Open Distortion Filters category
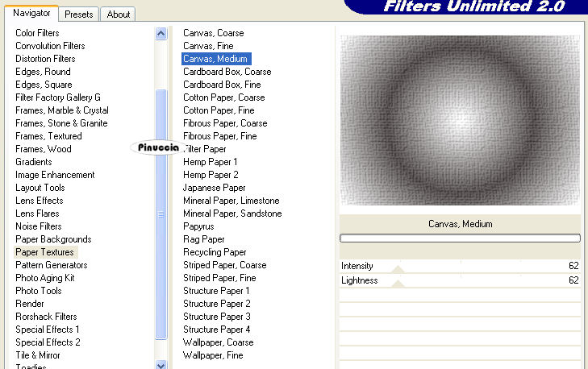Screen dimensions: 588x369 (x=45, y=59)
